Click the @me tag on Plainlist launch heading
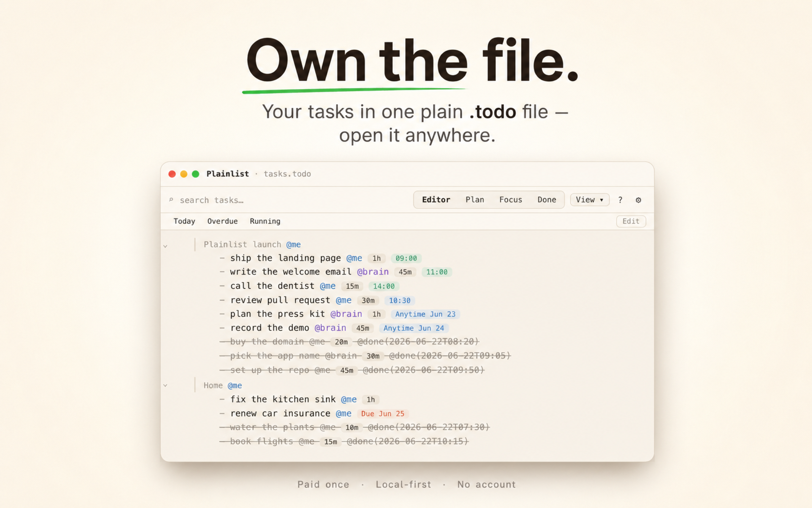 click(x=293, y=244)
